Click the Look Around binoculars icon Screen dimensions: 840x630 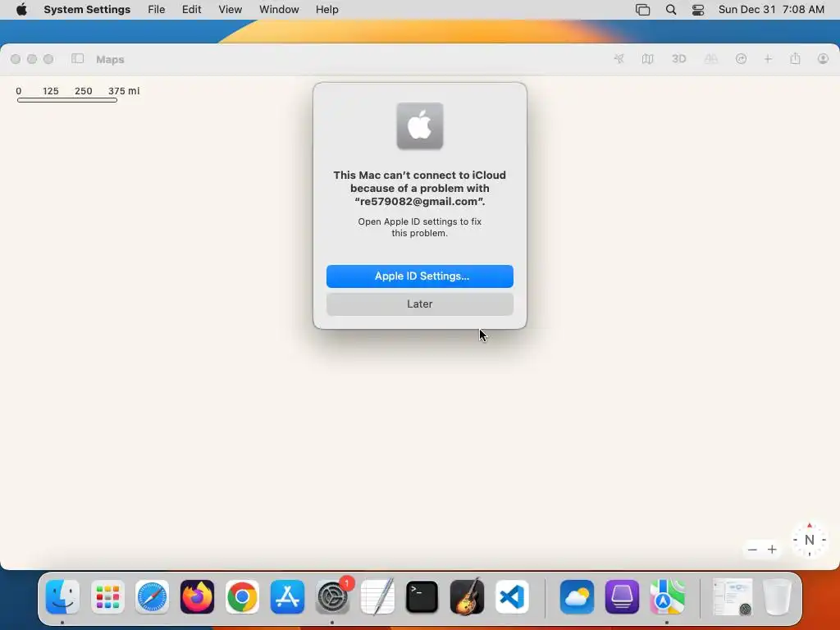click(711, 59)
